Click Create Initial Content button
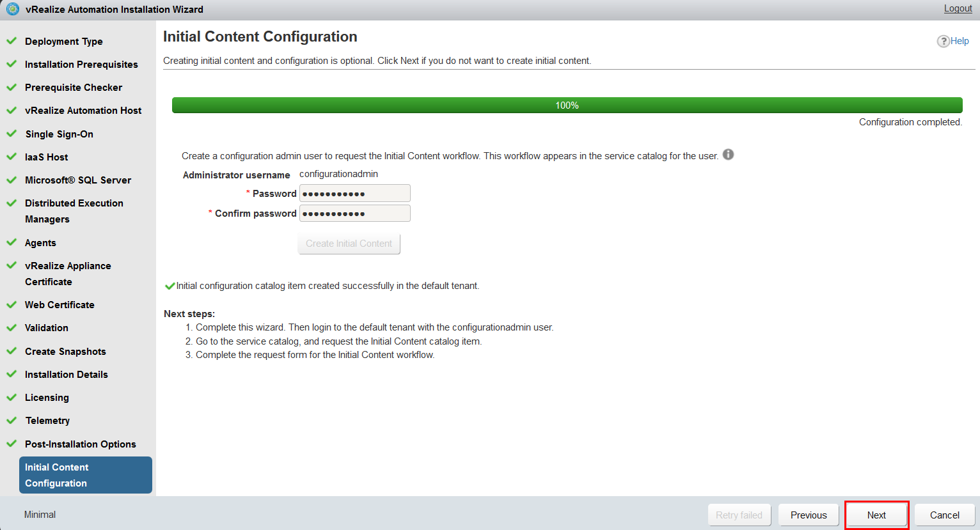The height and width of the screenshot is (530, 980). coord(349,244)
